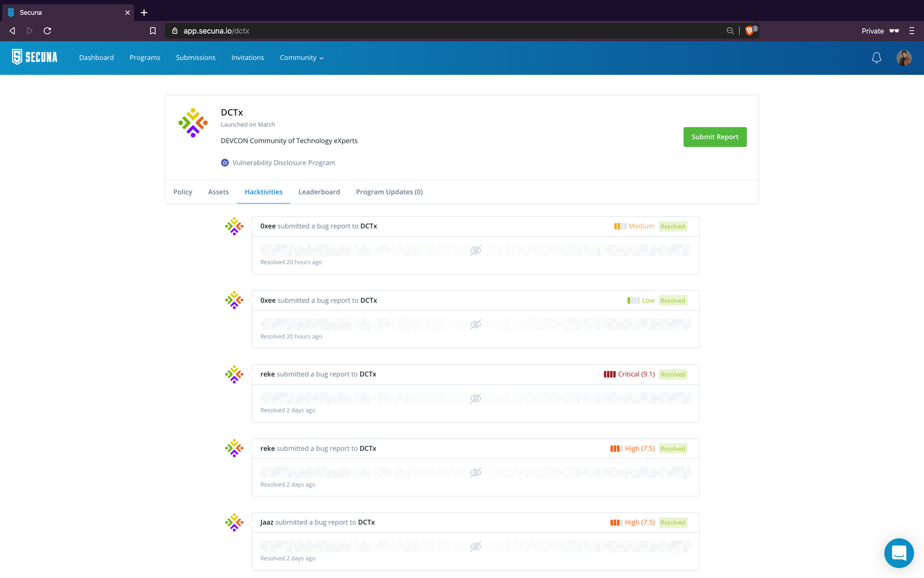Click the Private window indicator
924x578 pixels.
pyautogui.click(x=880, y=31)
